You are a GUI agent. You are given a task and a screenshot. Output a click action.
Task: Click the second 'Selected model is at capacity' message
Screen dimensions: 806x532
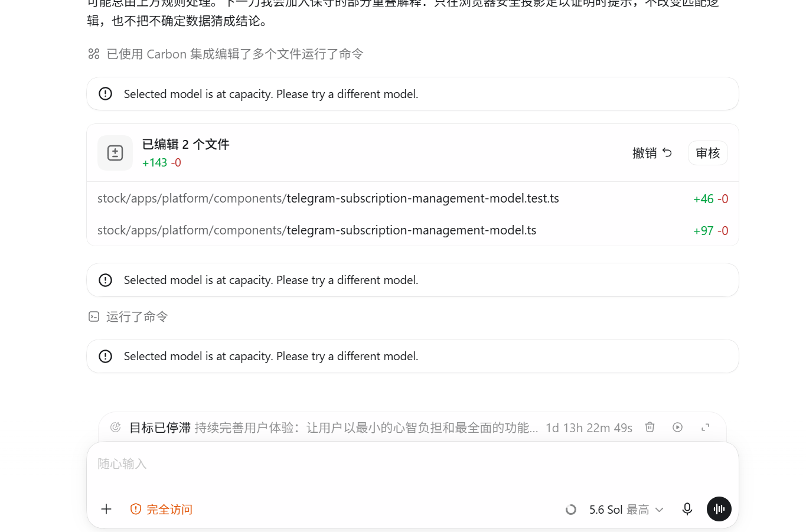413,280
